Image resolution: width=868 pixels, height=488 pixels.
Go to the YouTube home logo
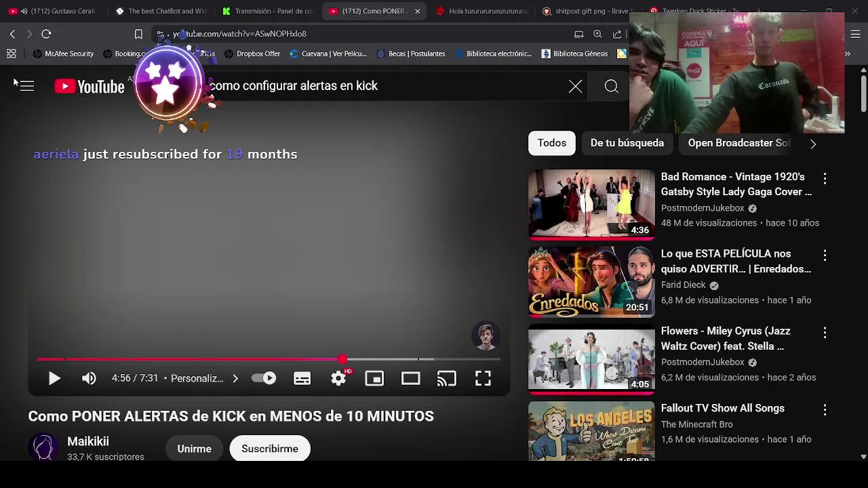[x=90, y=86]
